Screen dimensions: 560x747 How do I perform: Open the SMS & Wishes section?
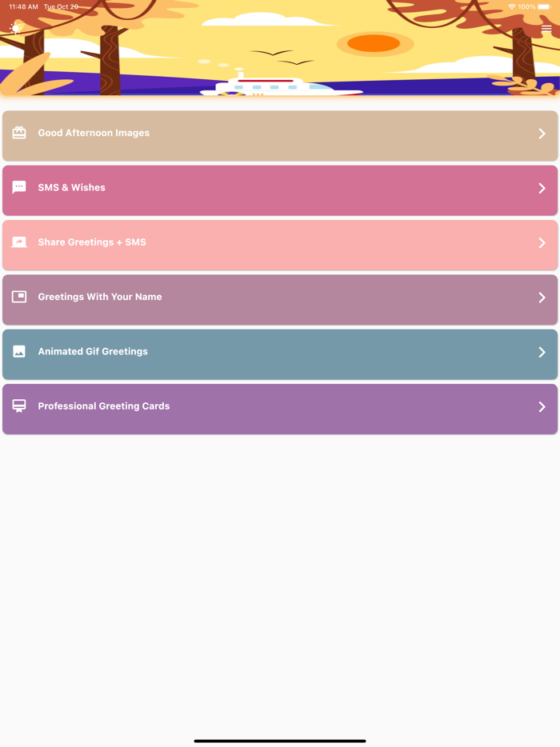tap(280, 188)
